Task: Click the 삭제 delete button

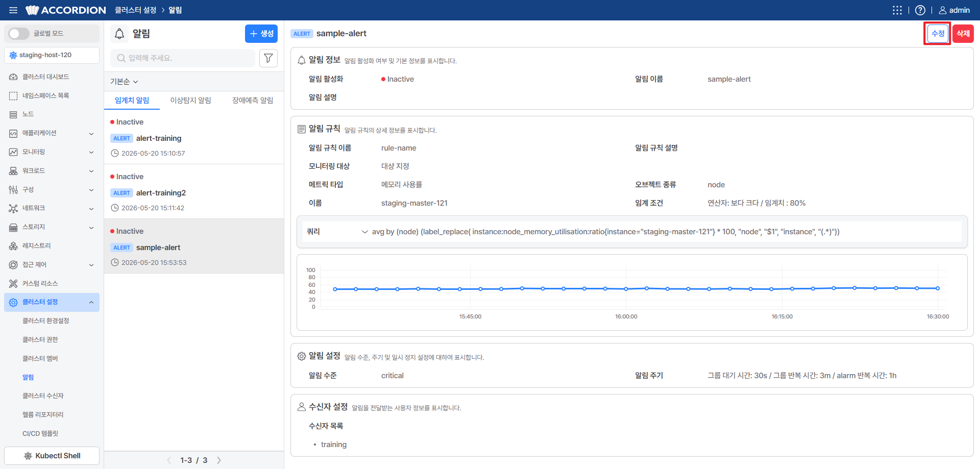Action: click(x=963, y=34)
